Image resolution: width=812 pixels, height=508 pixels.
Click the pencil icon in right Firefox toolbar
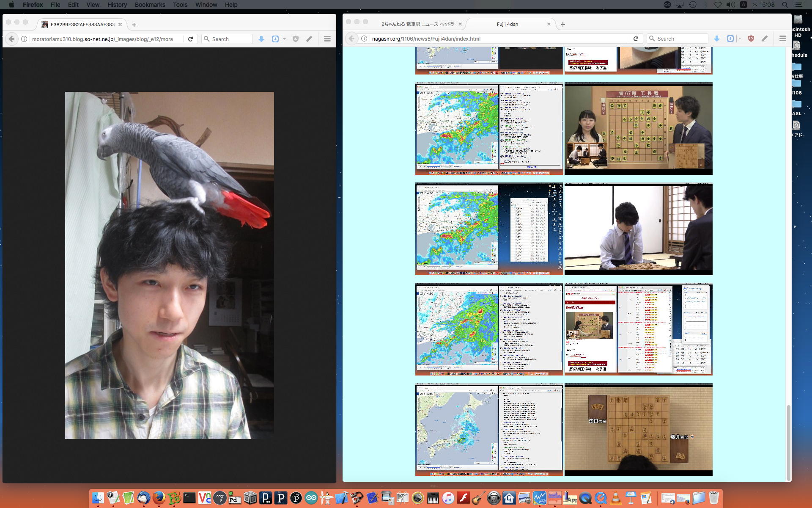pos(765,39)
